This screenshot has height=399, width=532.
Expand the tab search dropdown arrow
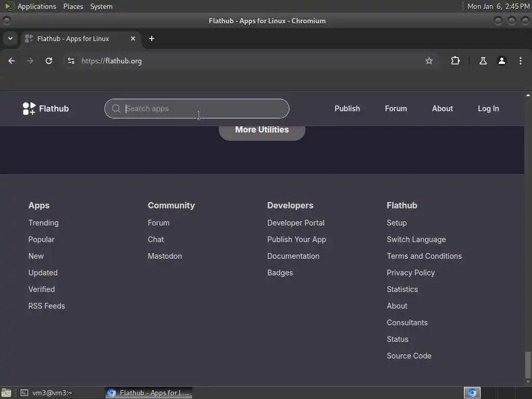coord(10,38)
